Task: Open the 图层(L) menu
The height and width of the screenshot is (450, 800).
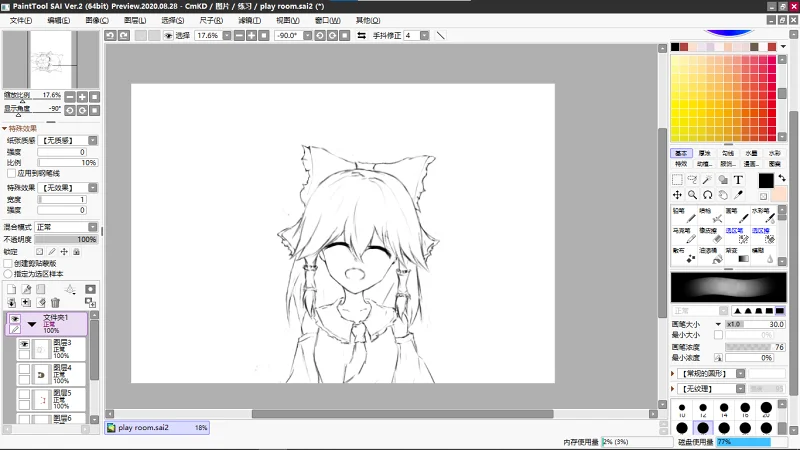Action: point(135,20)
